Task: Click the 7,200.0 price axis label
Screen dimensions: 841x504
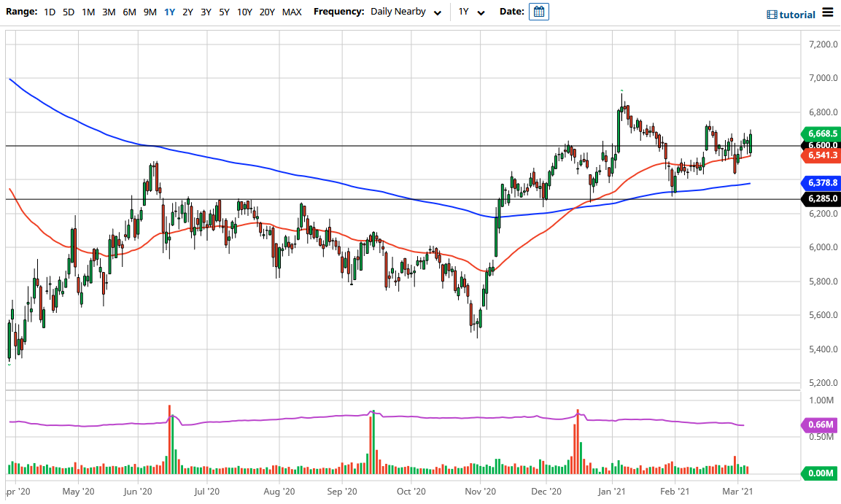Action: 823,44
